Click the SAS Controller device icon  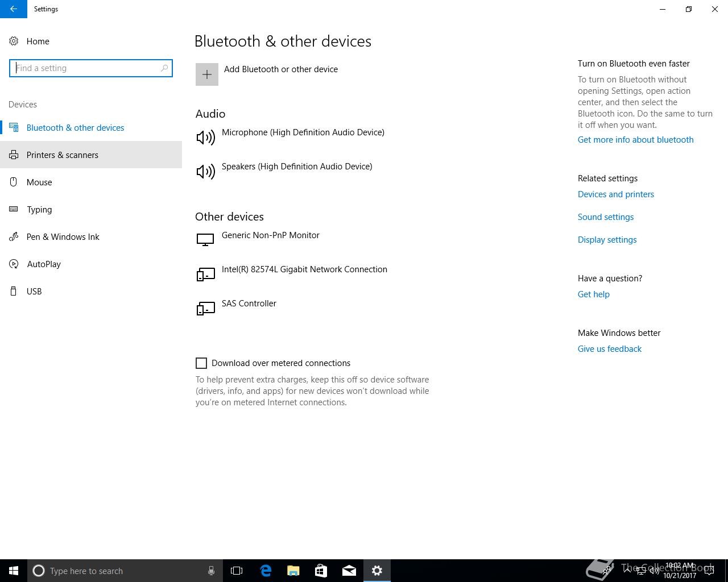(205, 308)
